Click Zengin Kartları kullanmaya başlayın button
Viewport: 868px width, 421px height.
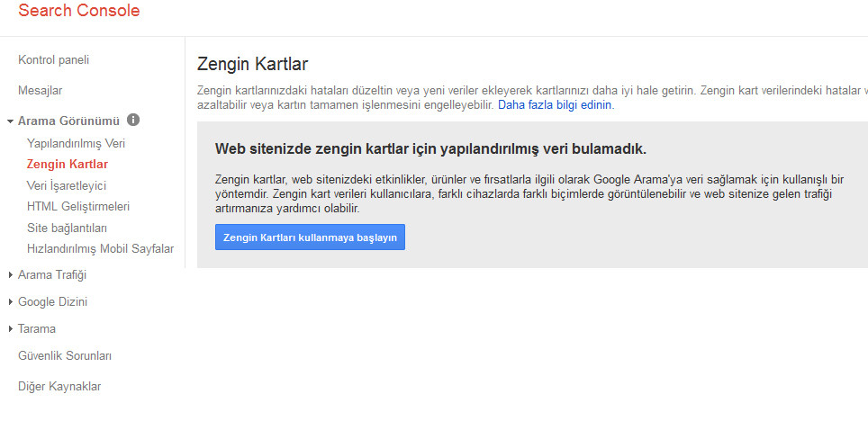pos(310,237)
